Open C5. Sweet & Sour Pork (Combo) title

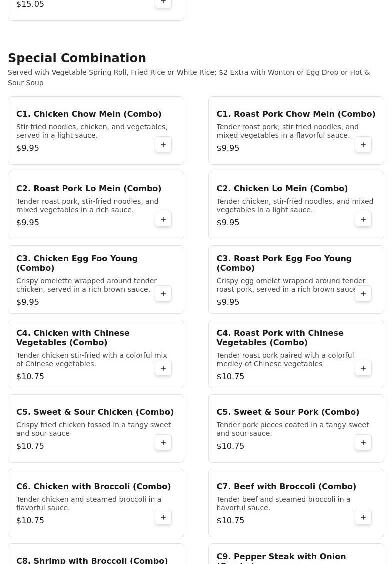point(288,412)
